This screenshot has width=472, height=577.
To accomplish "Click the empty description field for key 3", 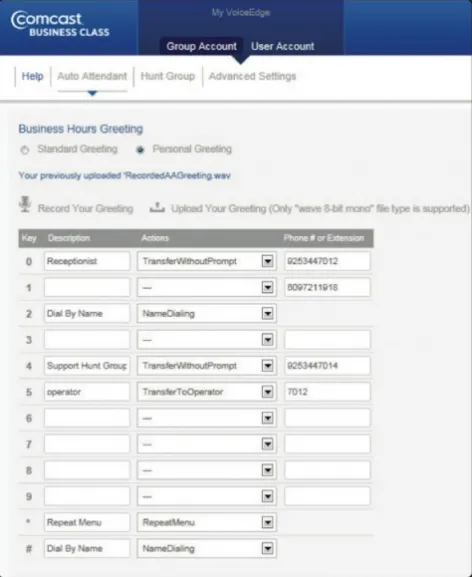I will 87,340.
